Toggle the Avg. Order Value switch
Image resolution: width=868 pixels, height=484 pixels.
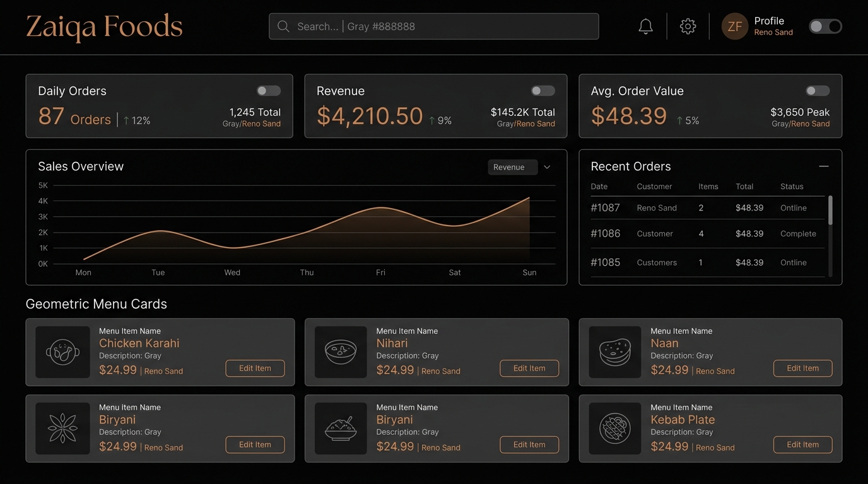pos(818,91)
